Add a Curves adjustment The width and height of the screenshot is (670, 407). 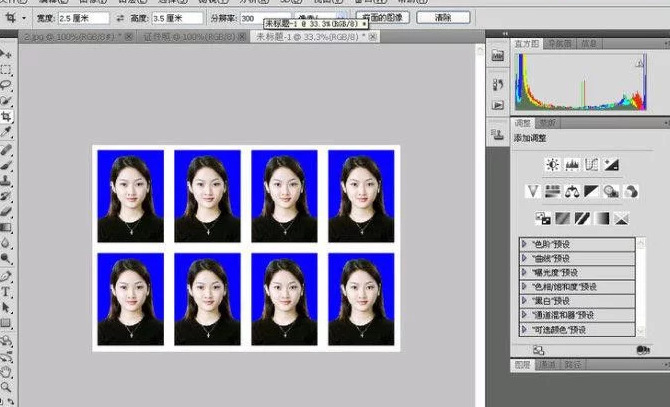pos(591,165)
